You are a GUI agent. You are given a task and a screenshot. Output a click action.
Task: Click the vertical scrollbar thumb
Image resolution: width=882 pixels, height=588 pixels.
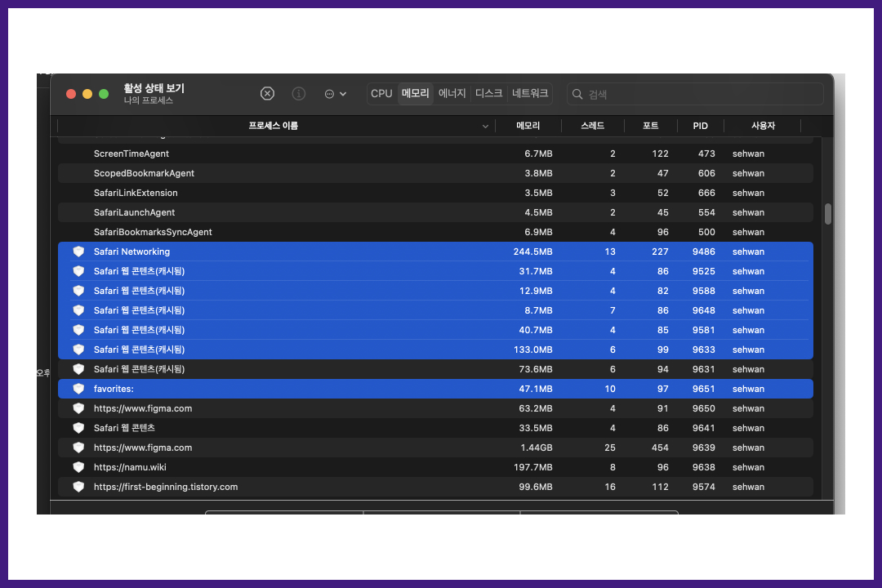(827, 214)
